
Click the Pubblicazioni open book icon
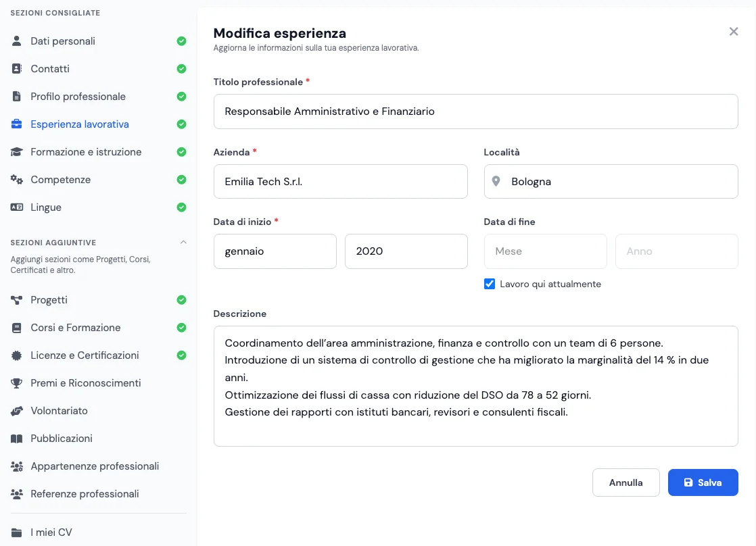pyautogui.click(x=16, y=439)
